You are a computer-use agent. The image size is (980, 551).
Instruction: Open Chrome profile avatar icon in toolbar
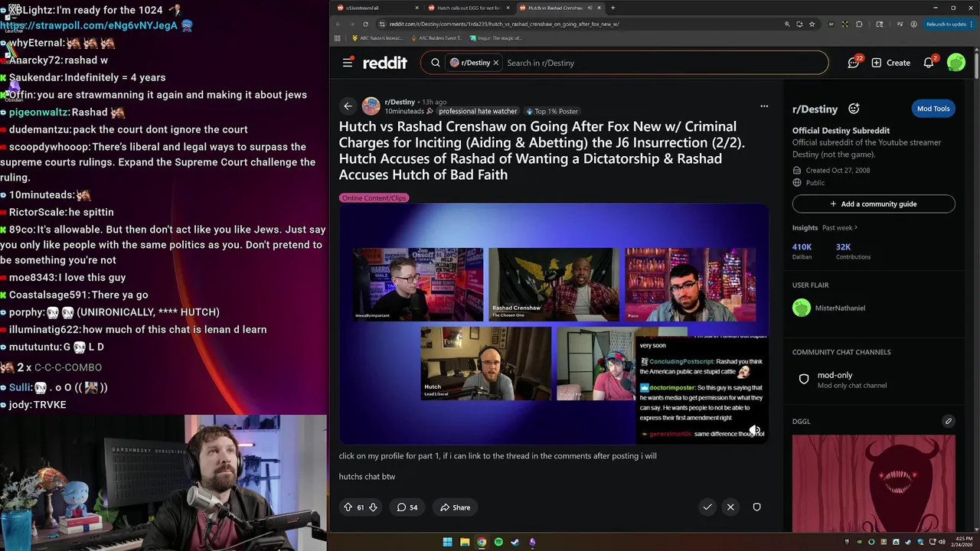pyautogui.click(x=913, y=24)
